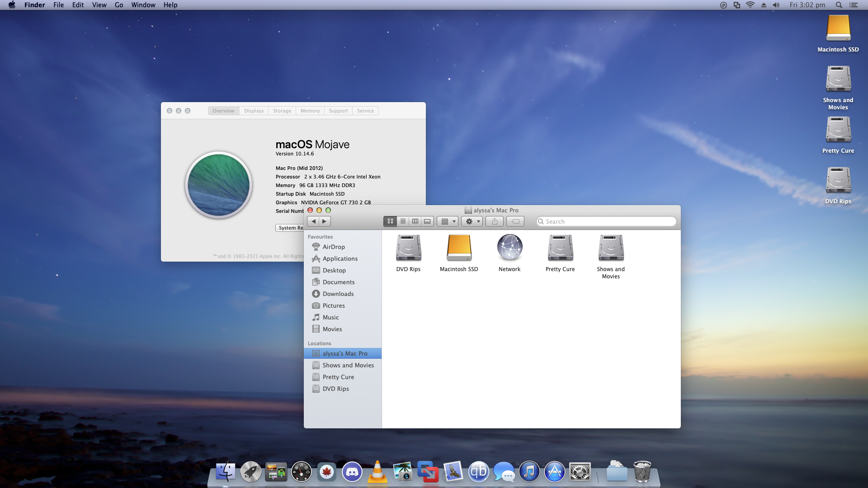The height and width of the screenshot is (488, 868).
Task: Open the volume menu bar icon
Action: 776,5
